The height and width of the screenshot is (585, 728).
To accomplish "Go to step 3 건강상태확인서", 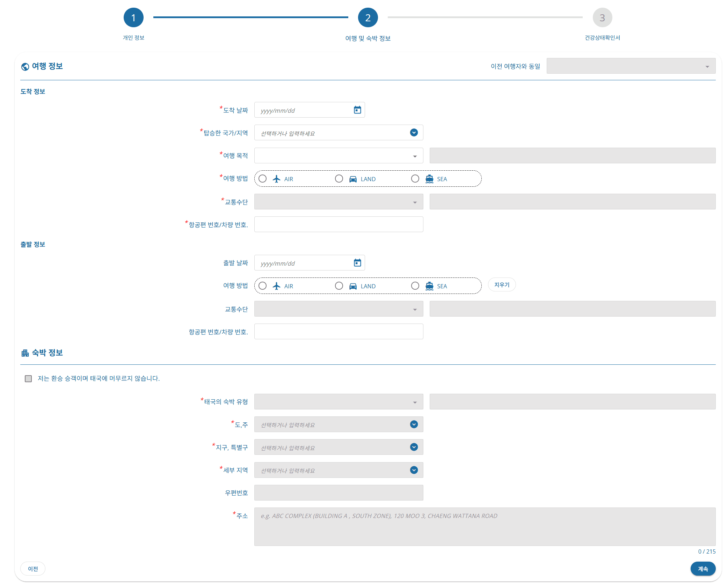I will 602,17.
